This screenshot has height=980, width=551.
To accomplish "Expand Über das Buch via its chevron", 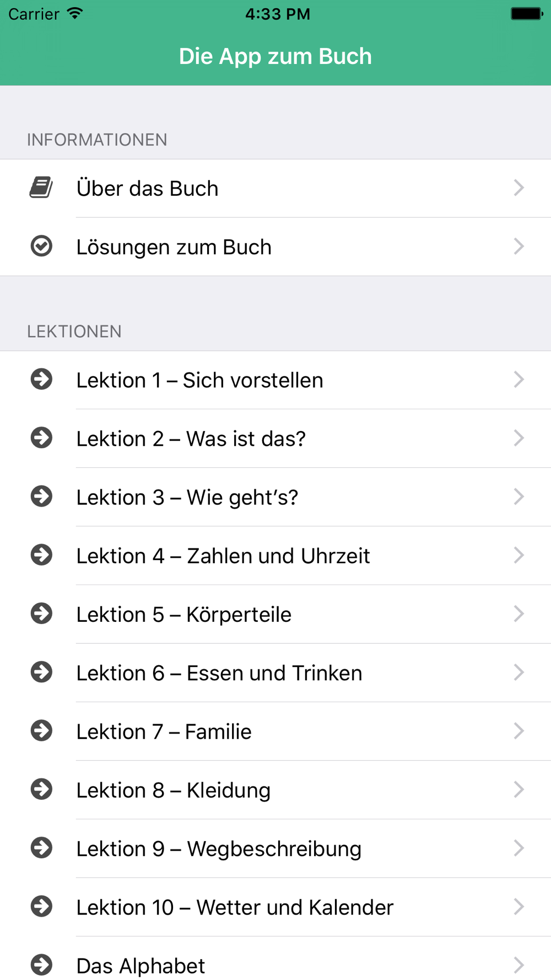I will (518, 188).
